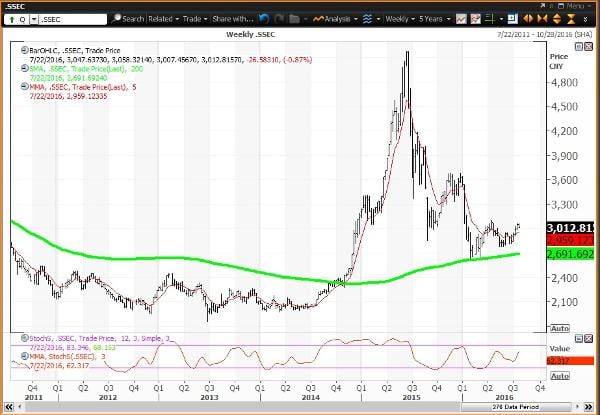Click Share with... button

coord(233,19)
